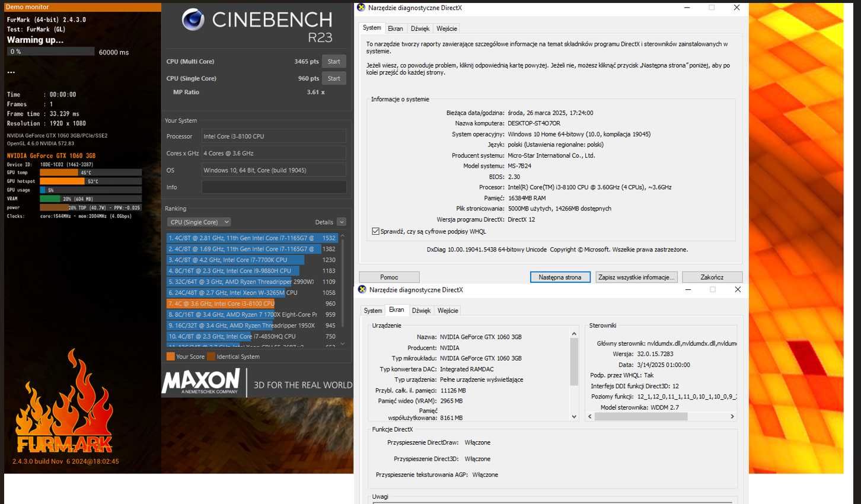The width and height of the screenshot is (861, 504).
Task: Select the highlighted Core i3-8100 ranking row
Action: point(253,304)
